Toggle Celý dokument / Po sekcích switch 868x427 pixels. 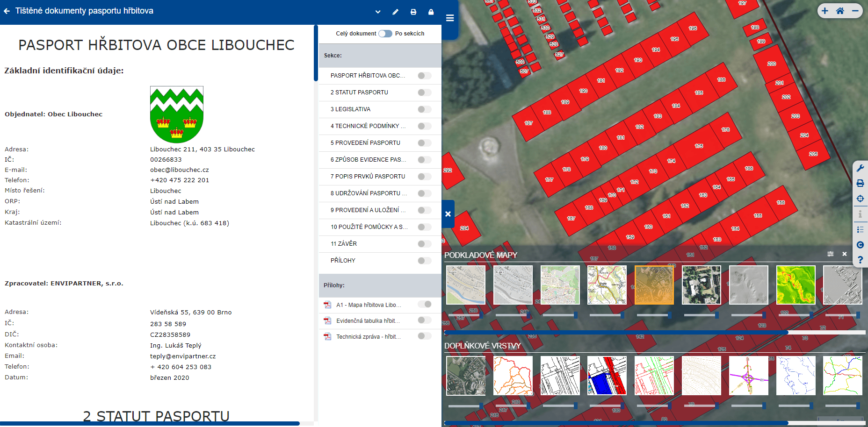[x=385, y=34]
